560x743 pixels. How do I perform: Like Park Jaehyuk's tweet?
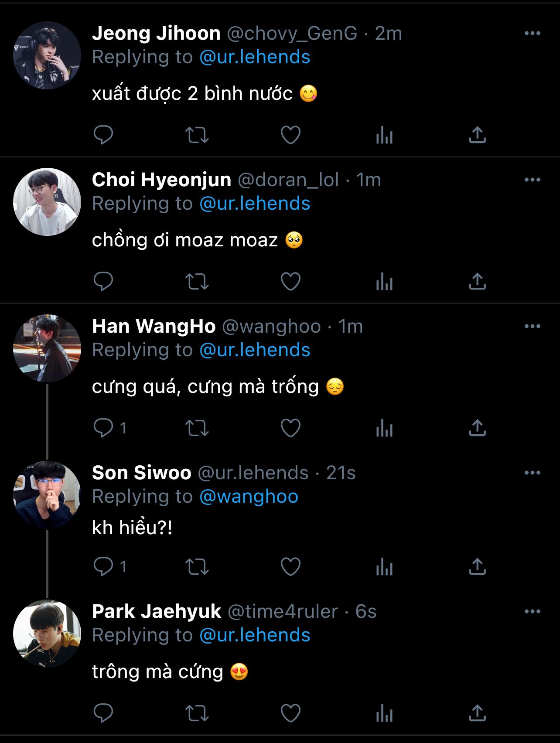point(290,713)
